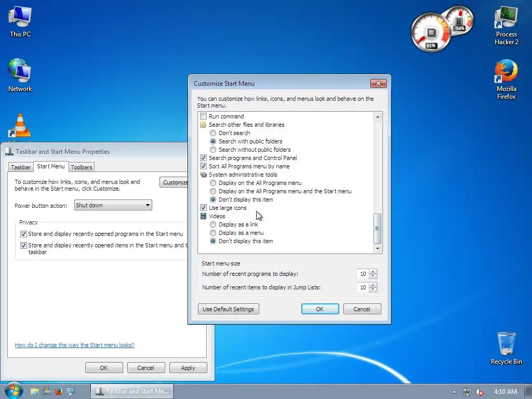
Task: Click the Show desktop button at the taskbar end
Action: 528,392
